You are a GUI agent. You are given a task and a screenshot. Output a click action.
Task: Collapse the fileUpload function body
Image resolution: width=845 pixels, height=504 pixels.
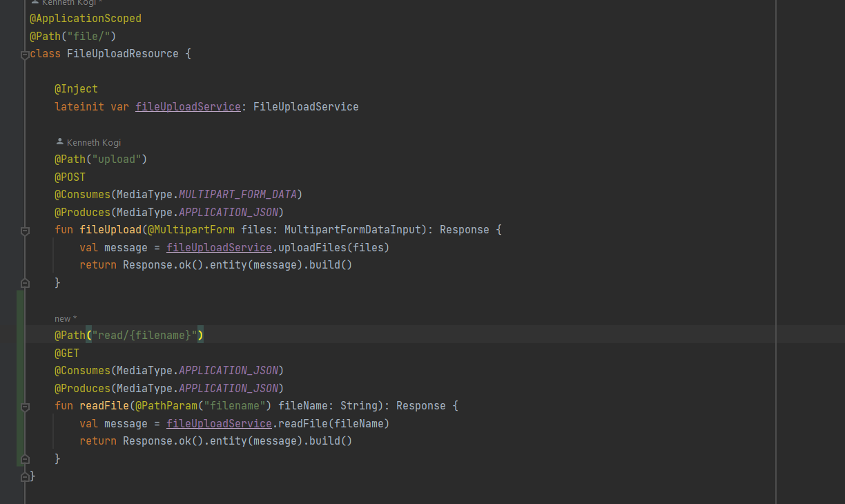(x=24, y=231)
